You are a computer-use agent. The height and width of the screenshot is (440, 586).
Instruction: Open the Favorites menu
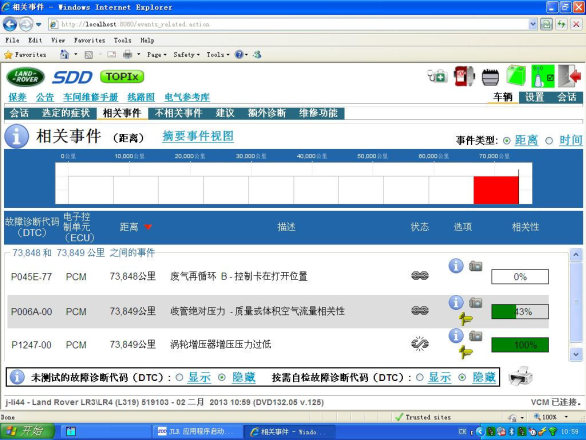pyautogui.click(x=89, y=40)
